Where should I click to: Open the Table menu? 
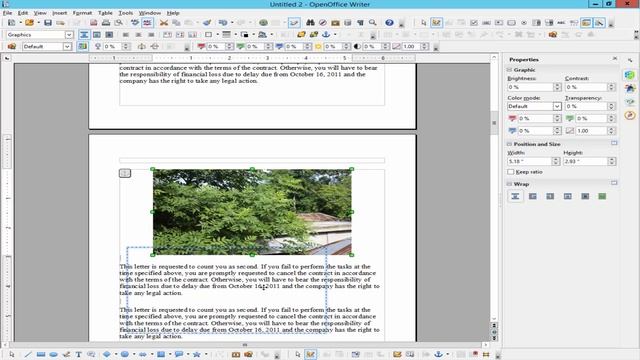pyautogui.click(x=105, y=13)
